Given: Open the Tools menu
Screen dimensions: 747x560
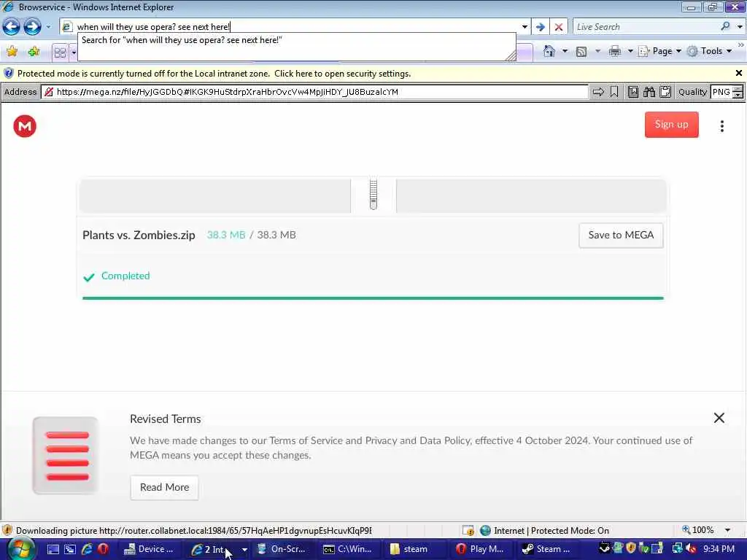Looking at the screenshot, I should click(709, 51).
